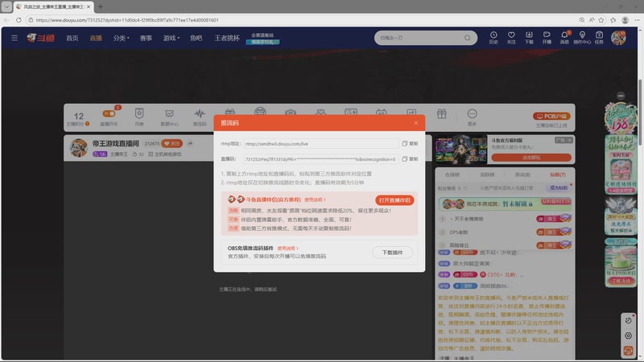The image size is (644, 362).
Task: Open a new browser tab
Action: point(101,6)
